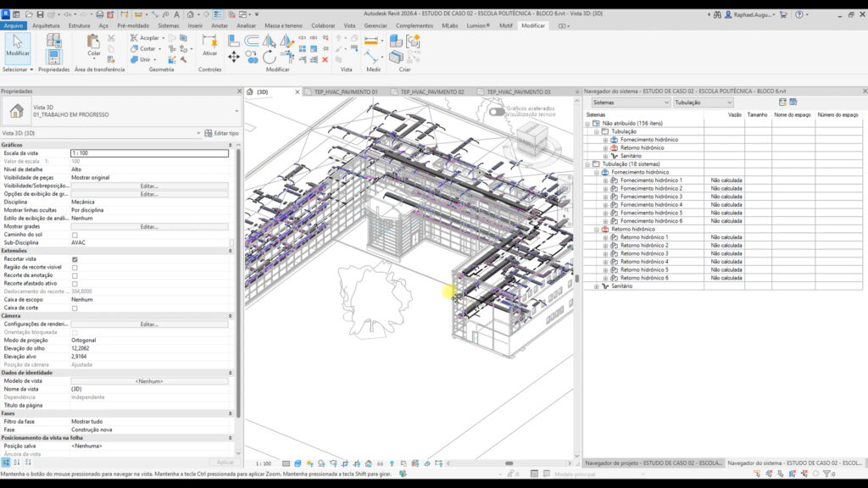Click the Ativar controls icon

(209, 45)
